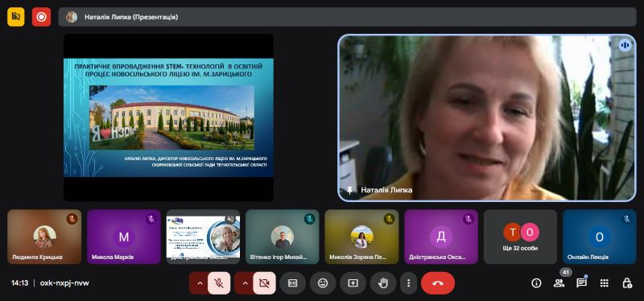Open meeting details info icon
This screenshot has width=644, height=301.
click(536, 283)
